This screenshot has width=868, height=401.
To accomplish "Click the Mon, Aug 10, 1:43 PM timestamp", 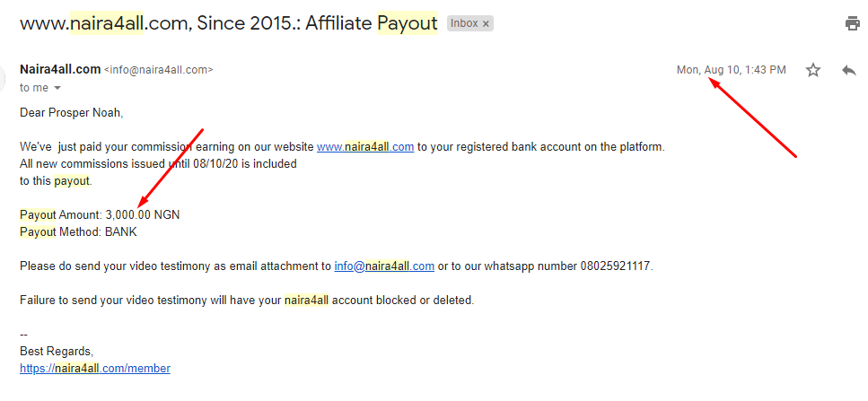I will [x=731, y=70].
